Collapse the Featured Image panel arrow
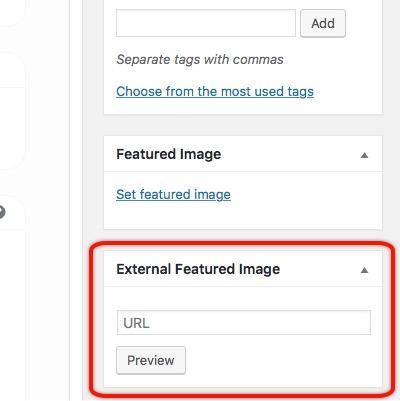400x401 pixels. (364, 155)
